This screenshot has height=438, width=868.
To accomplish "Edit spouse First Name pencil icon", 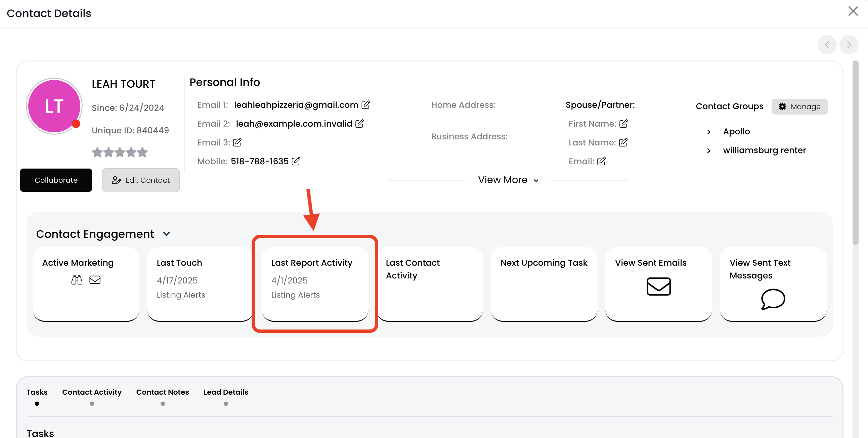I will coord(623,124).
